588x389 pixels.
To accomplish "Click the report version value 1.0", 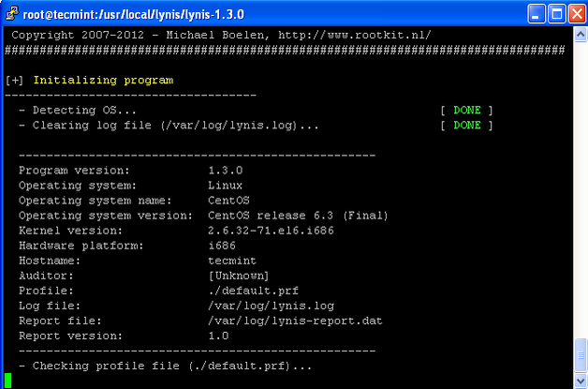I will 218,336.
